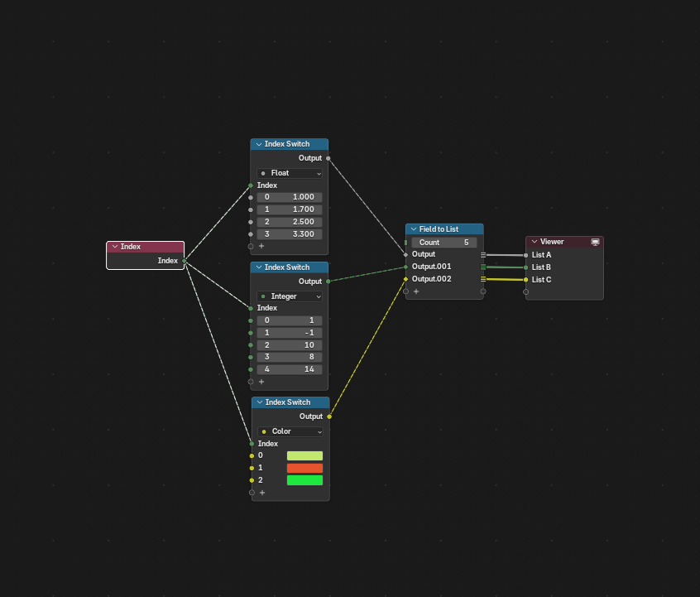Viewport: 700px width, 597px height.
Task: Click the Index input socket of Float switch
Action: 251,185
